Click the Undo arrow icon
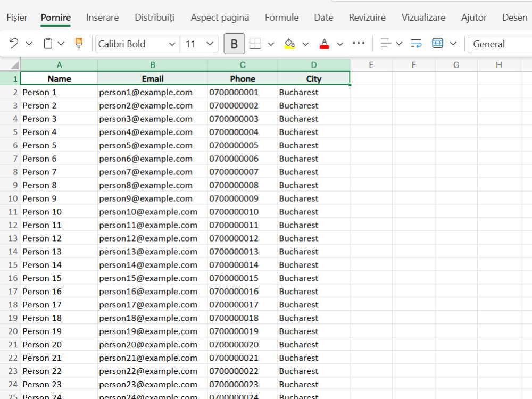The image size is (532, 399). coord(14,44)
